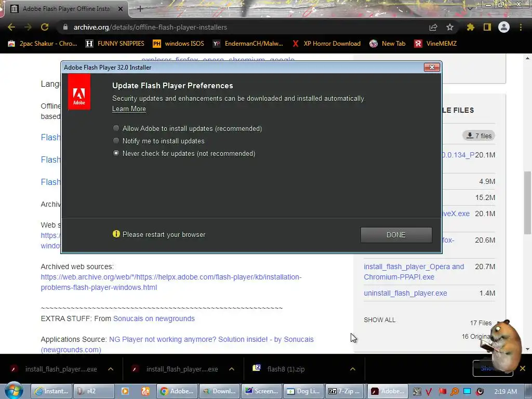
Task: Open windows ISOS bookmark
Action: tap(179, 44)
